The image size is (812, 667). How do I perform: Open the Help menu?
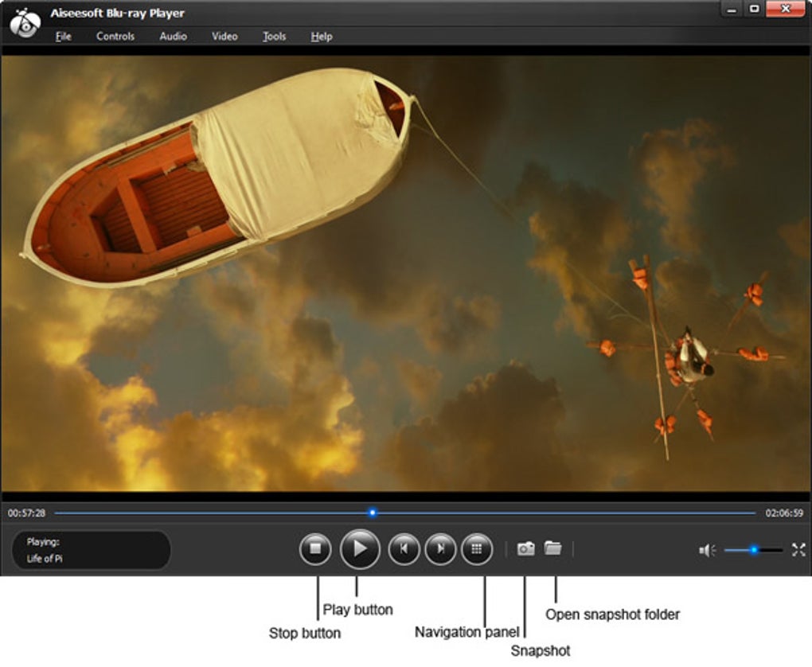(322, 37)
